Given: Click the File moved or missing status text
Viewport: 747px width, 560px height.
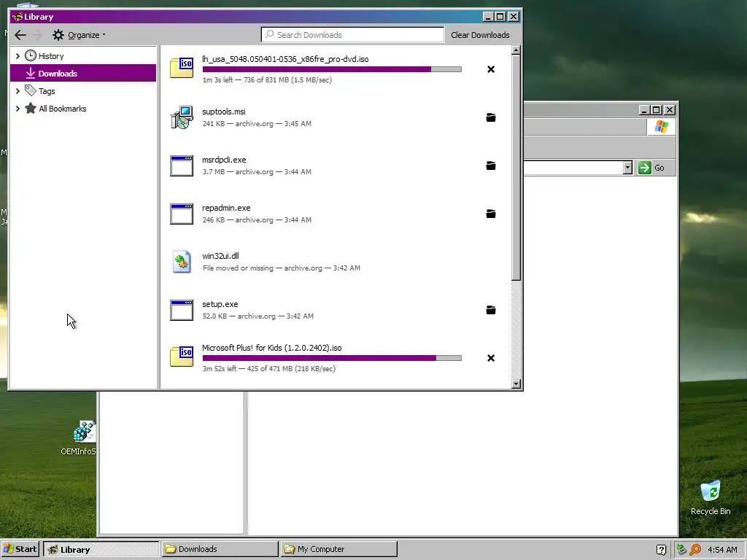Looking at the screenshot, I should 239,268.
